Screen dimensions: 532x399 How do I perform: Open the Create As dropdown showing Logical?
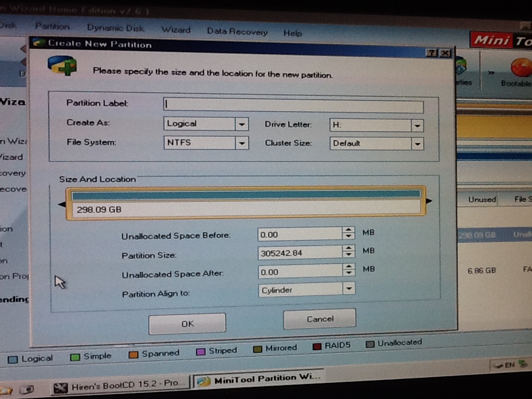pos(242,124)
